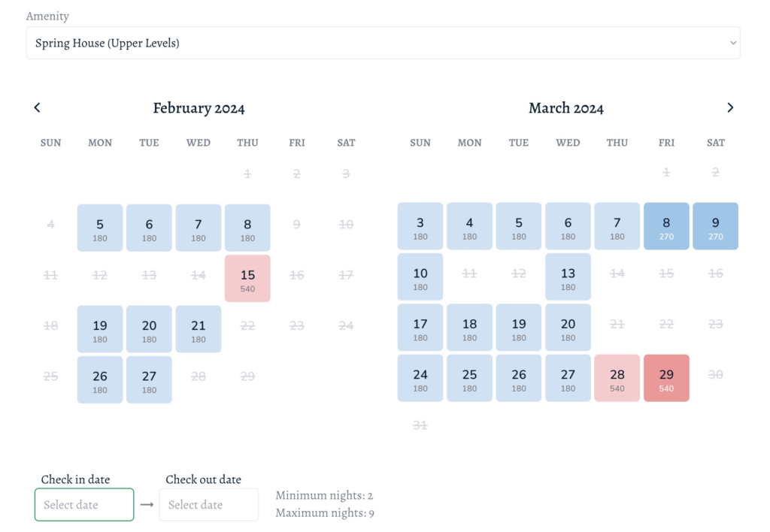Screen dimensions: 770x532
Task: Click the Check in date field
Action: tap(84, 505)
